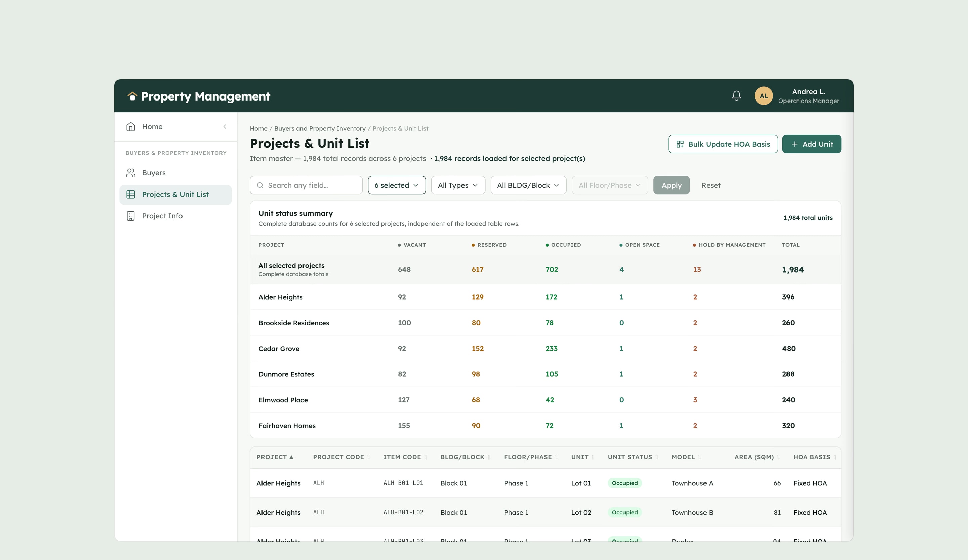Open Buyers and Property Inventory breadcrumb
968x560 pixels.
[x=320, y=129]
